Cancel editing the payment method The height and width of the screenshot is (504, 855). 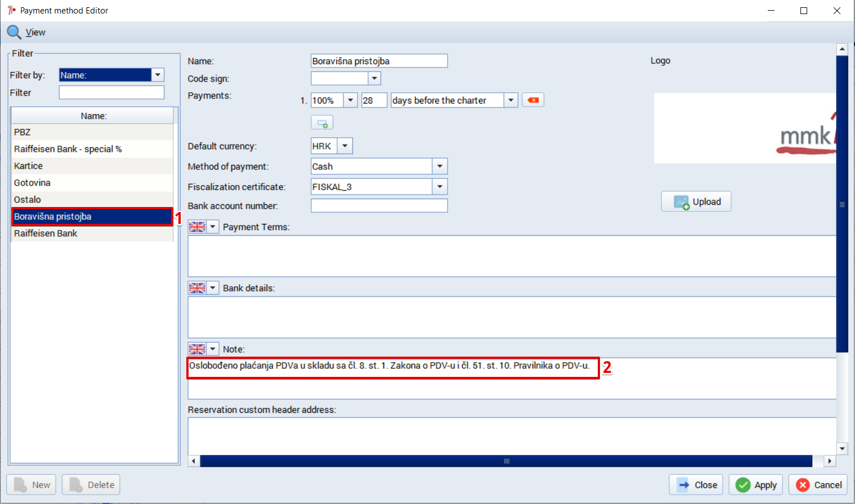coord(818,485)
